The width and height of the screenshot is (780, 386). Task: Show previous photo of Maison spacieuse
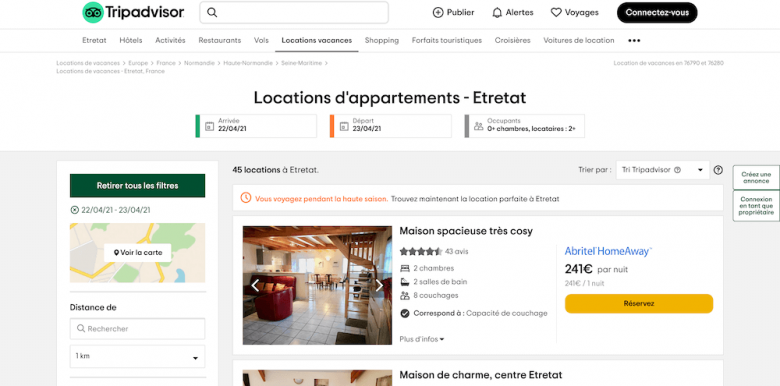[x=255, y=286]
